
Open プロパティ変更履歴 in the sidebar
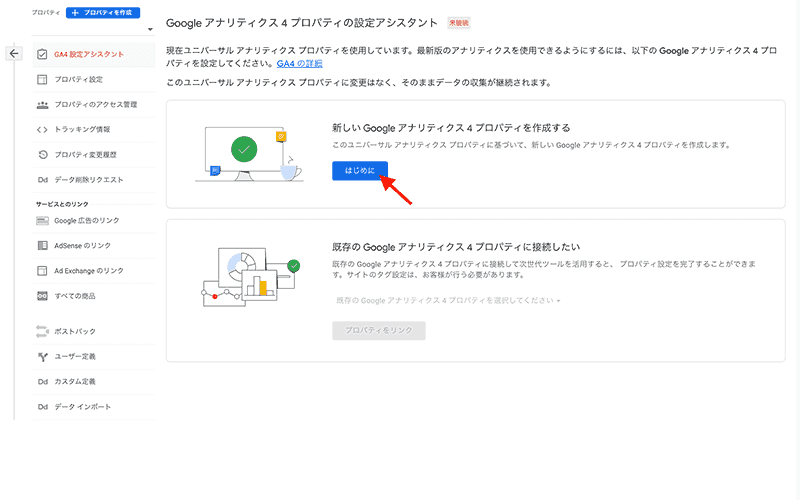click(94, 155)
